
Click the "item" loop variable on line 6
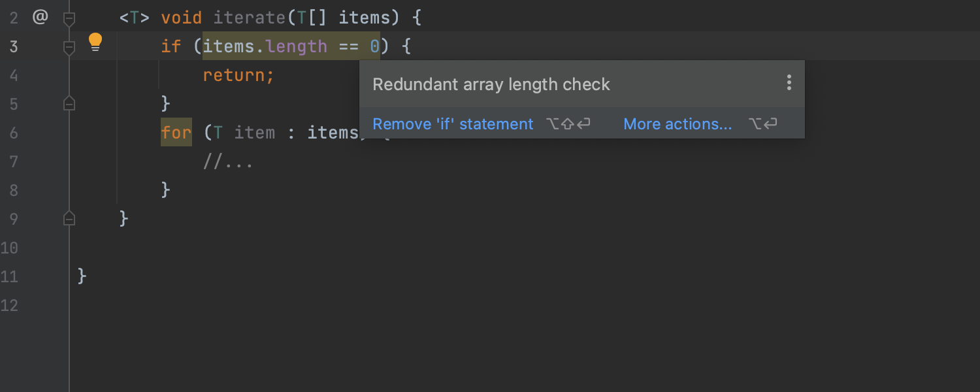(x=255, y=133)
